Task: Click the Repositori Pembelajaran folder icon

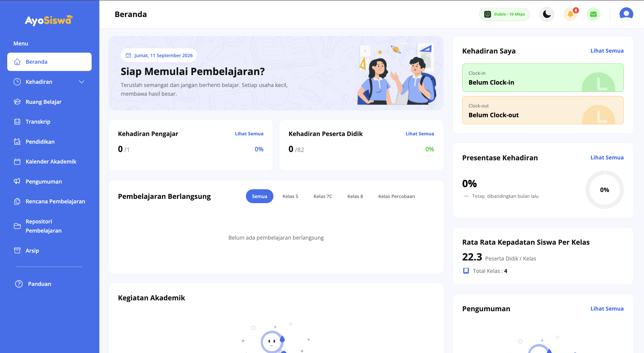Action: point(17,226)
